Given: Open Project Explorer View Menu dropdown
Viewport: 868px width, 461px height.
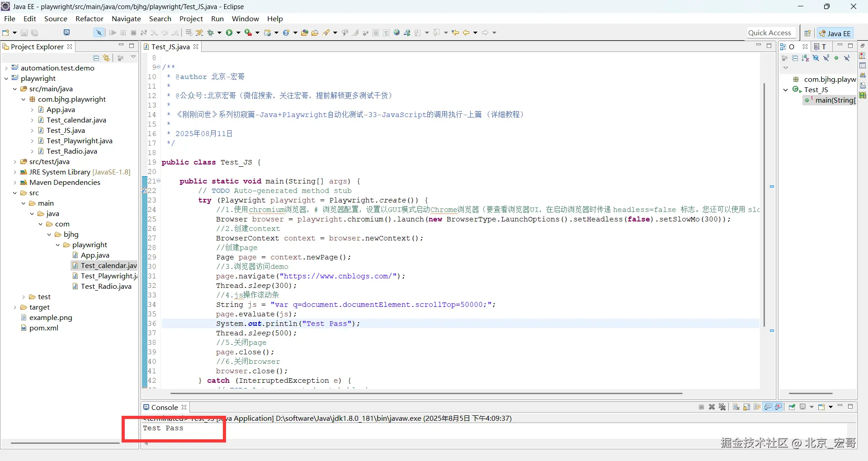Looking at the screenshot, I should pyautogui.click(x=133, y=57).
